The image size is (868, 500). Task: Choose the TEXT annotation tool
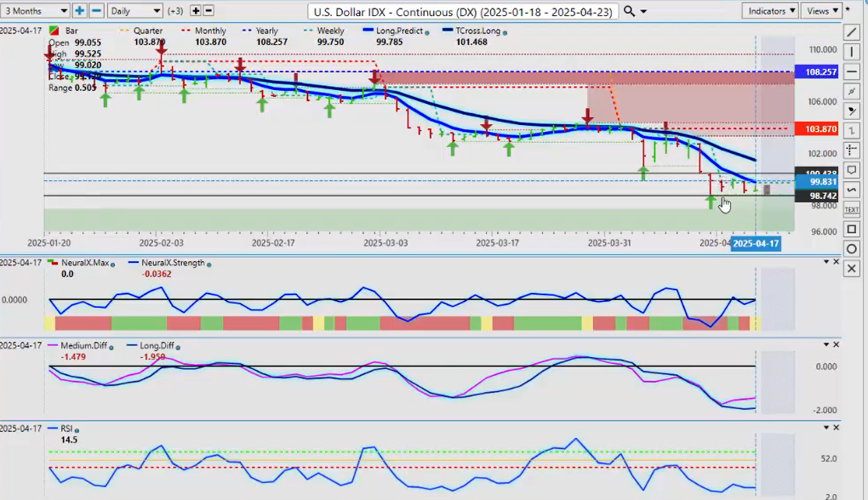[852, 209]
